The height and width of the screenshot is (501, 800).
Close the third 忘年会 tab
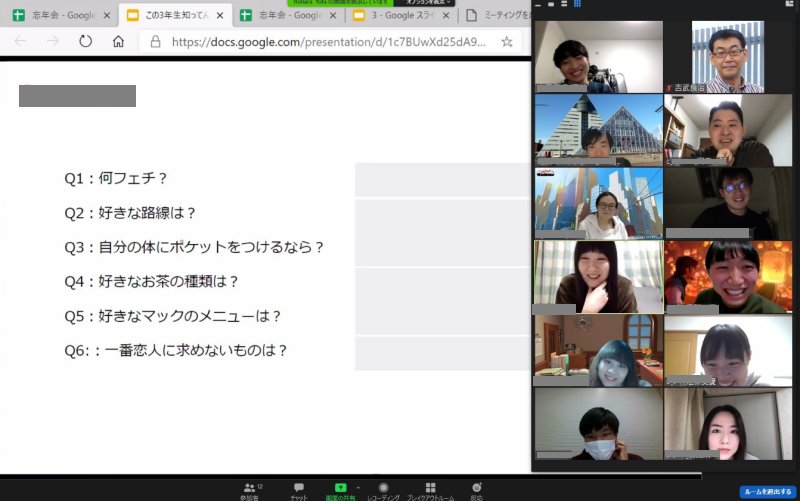point(333,15)
